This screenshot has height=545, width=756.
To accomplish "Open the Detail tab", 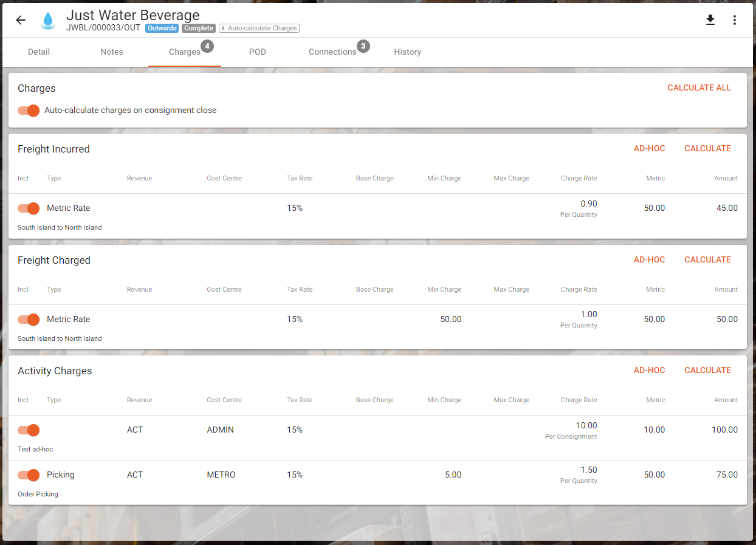I will coord(39,52).
